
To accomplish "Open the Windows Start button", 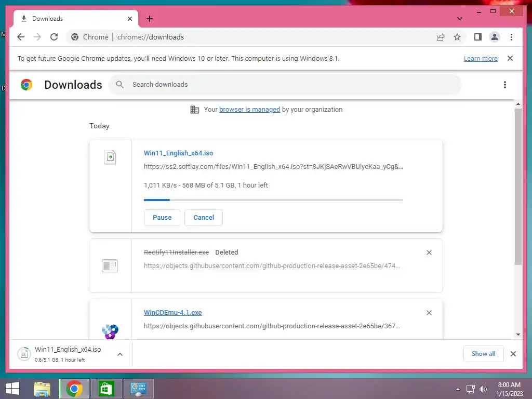I will (12, 389).
